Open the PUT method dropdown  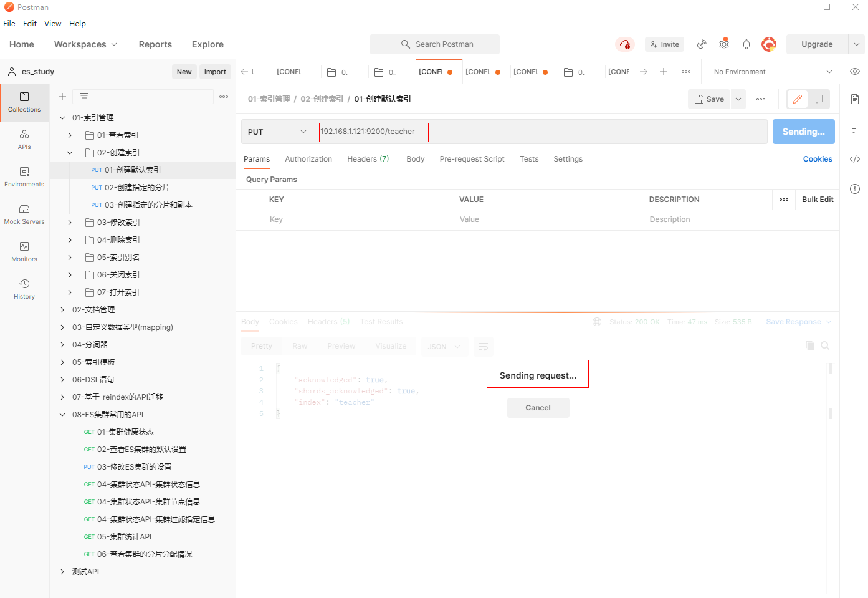point(277,132)
